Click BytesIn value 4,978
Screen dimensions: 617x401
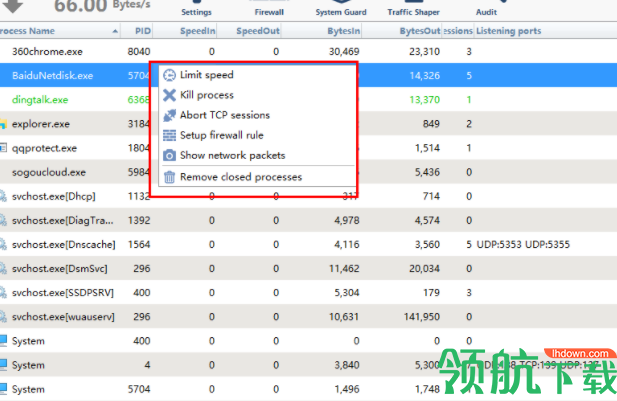[347, 220]
